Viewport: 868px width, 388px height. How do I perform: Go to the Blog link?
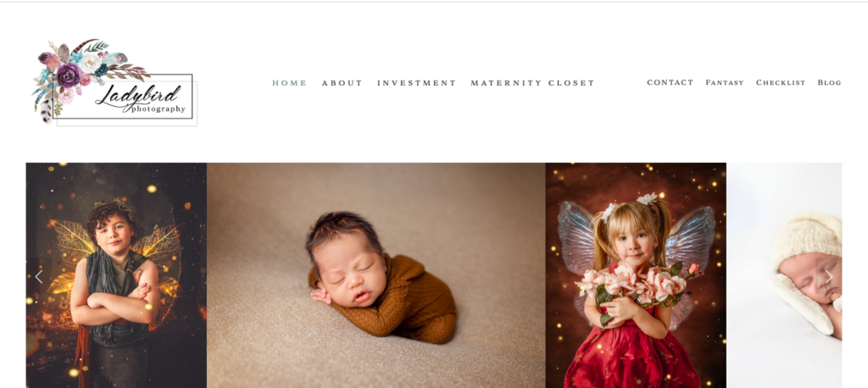(x=829, y=82)
